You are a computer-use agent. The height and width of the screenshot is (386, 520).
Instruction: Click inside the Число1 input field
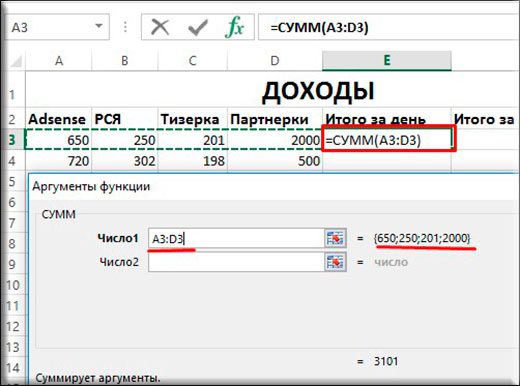pyautogui.click(x=236, y=238)
